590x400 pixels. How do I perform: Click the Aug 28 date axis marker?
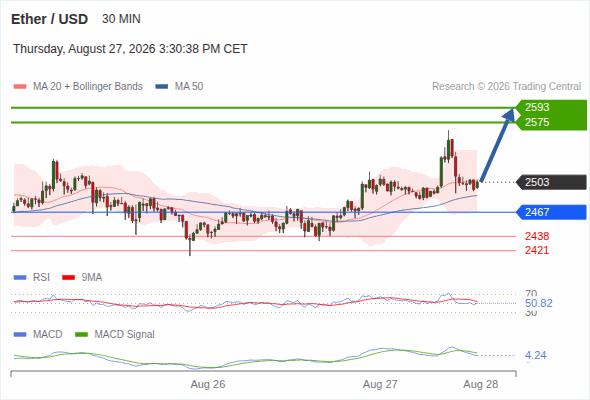point(481,384)
